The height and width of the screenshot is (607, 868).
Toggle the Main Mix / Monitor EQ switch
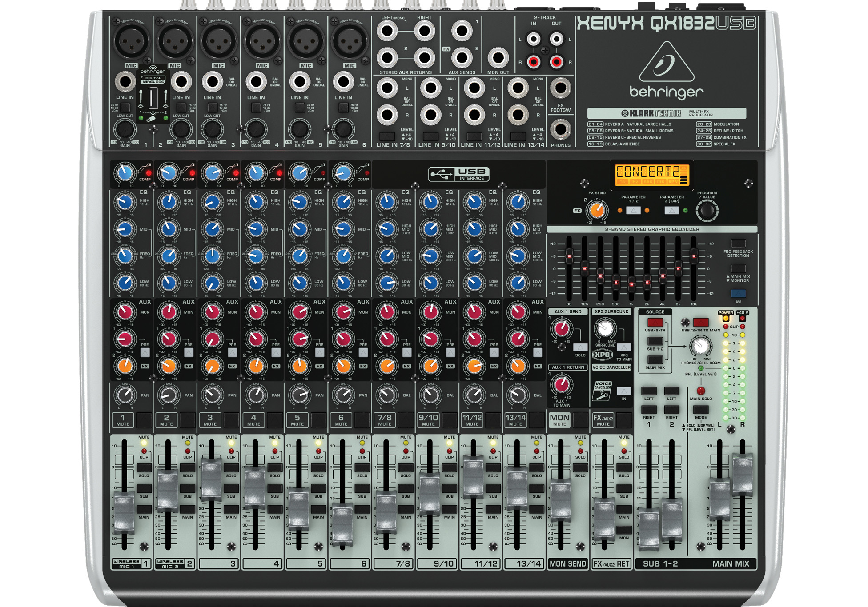738,268
